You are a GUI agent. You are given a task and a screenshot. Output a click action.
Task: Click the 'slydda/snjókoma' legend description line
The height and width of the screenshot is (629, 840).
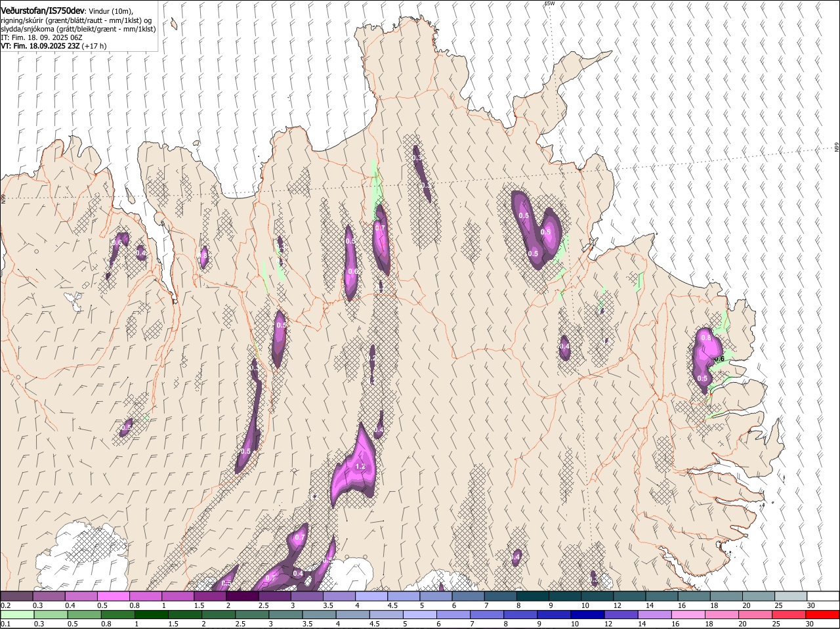coord(78,29)
